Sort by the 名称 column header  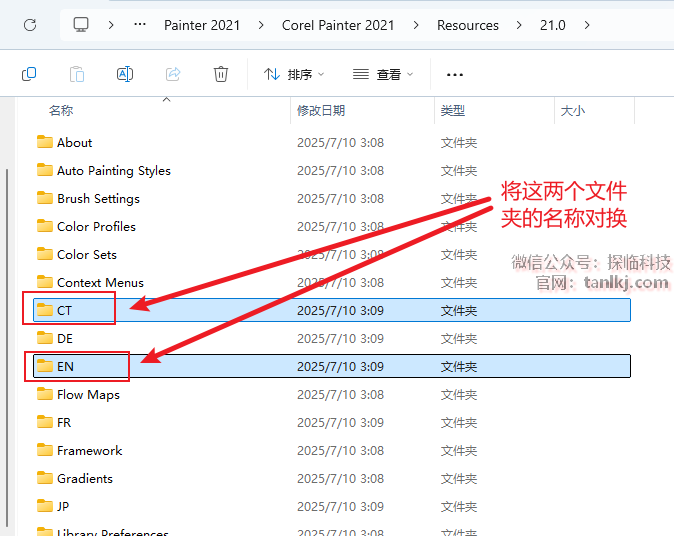pyautogui.click(x=61, y=111)
